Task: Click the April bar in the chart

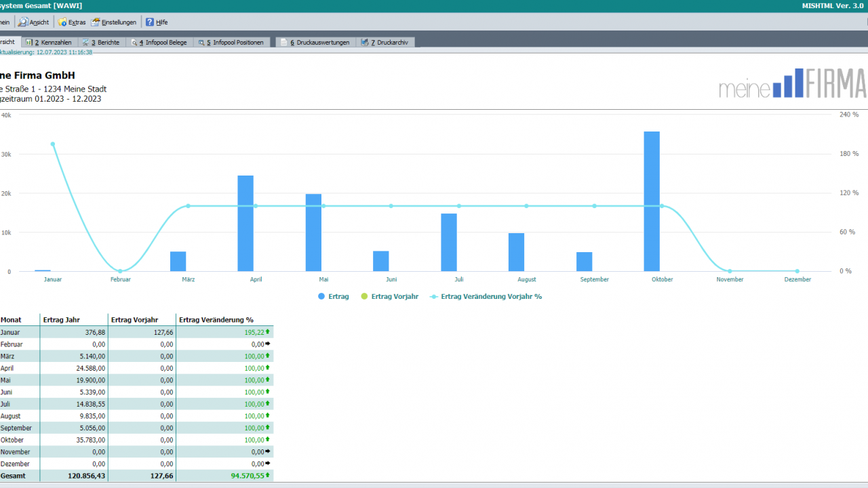Action: [245, 224]
